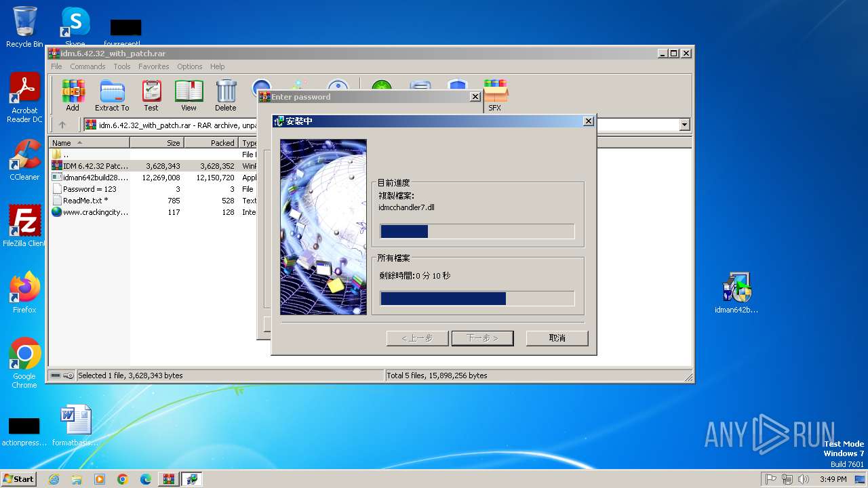The width and height of the screenshot is (868, 488).
Task: Expand the WinRAR address path dropdown
Action: point(684,125)
